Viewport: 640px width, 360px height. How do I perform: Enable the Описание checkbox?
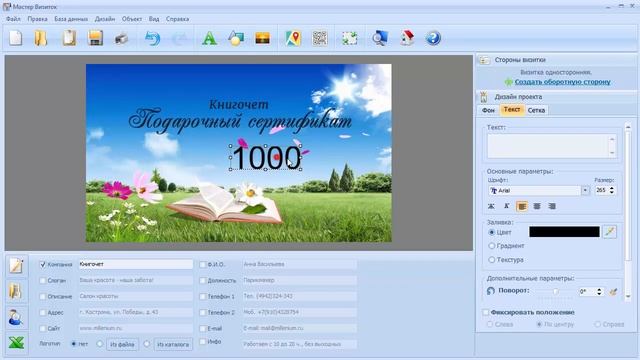point(43,296)
